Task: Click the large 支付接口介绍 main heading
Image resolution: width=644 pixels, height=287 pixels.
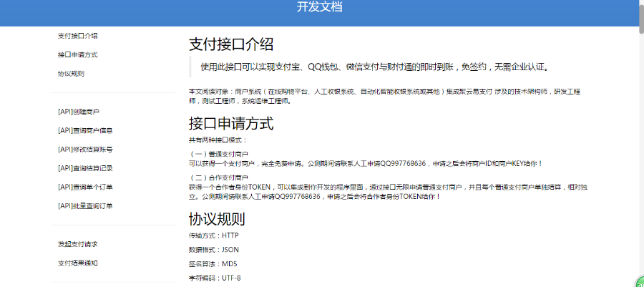Action: coord(231,44)
